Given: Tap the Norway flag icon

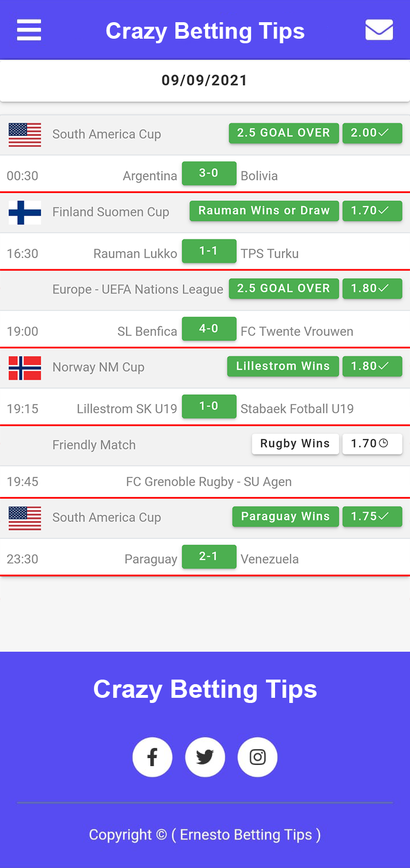Looking at the screenshot, I should (25, 368).
